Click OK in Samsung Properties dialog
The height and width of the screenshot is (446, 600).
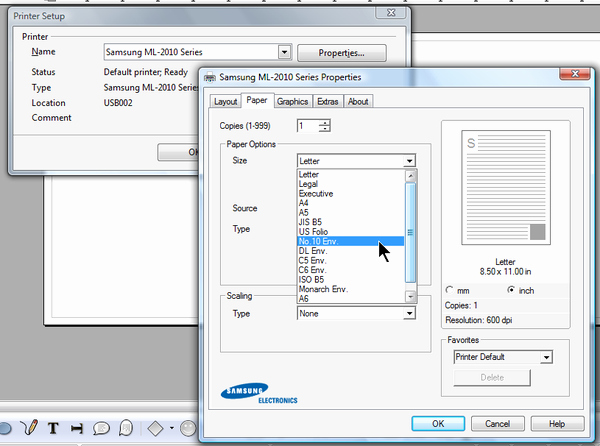(x=438, y=424)
